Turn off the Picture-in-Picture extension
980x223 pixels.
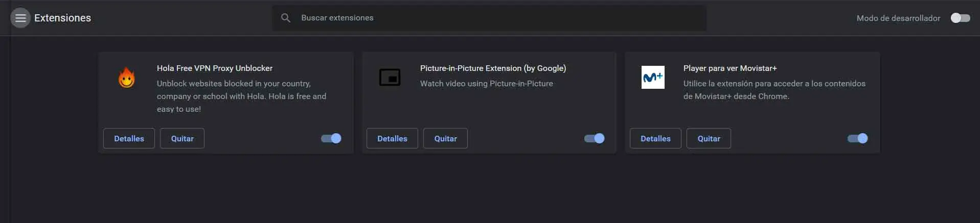595,138
